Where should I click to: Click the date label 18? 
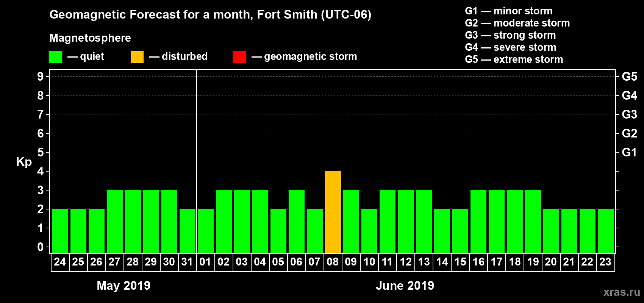pos(514,262)
